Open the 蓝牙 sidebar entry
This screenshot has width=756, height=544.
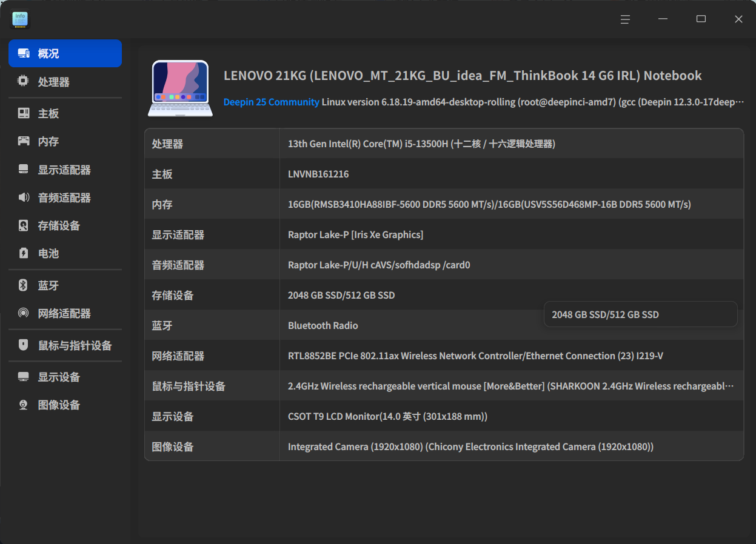65,285
